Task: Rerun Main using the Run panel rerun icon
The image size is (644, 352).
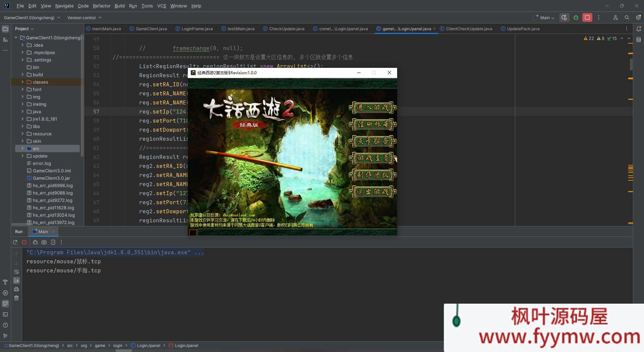Action: click(x=15, y=242)
